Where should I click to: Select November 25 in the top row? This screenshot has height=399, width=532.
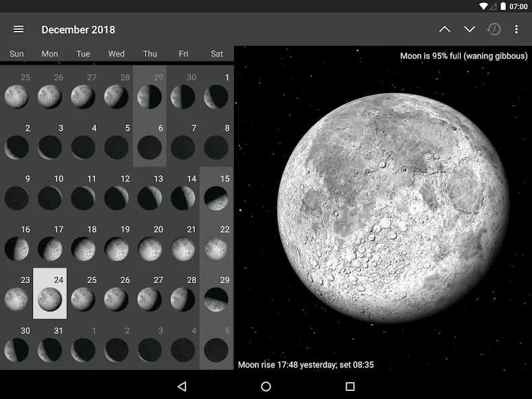pyautogui.click(x=17, y=90)
